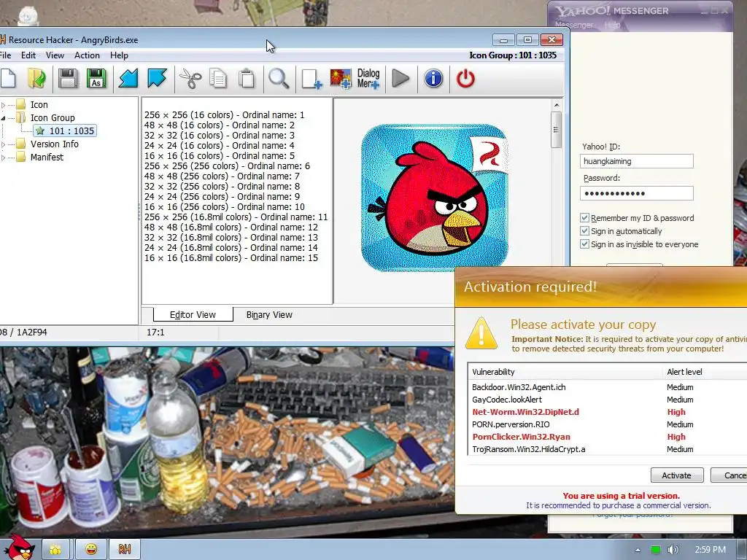Open the Action menu

(x=87, y=55)
